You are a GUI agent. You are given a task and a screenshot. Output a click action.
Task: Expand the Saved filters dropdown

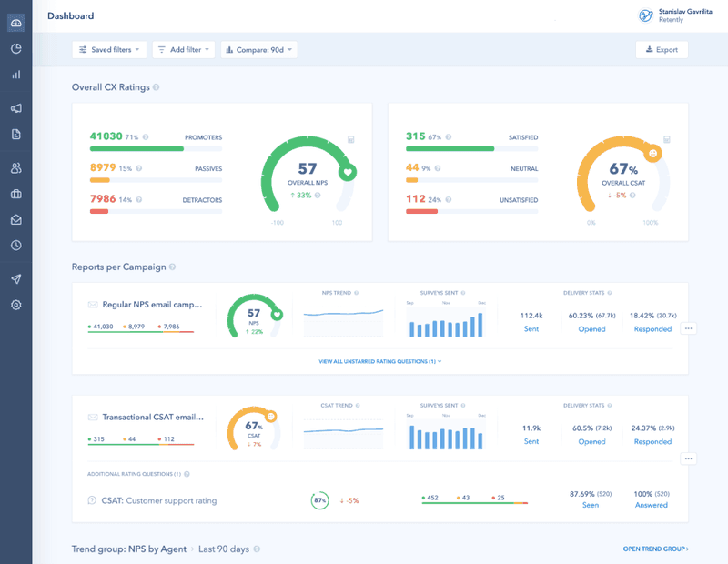pyautogui.click(x=109, y=49)
